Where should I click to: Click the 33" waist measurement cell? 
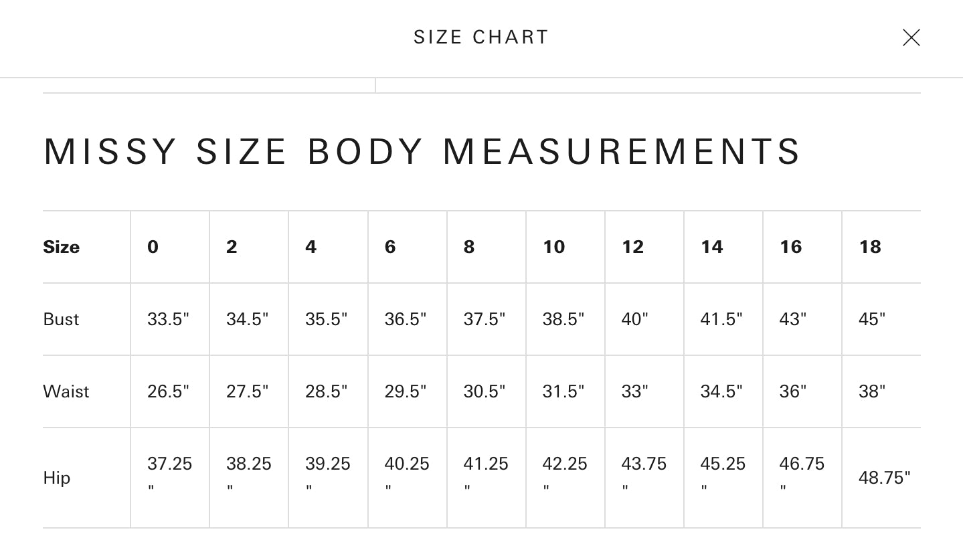635,391
